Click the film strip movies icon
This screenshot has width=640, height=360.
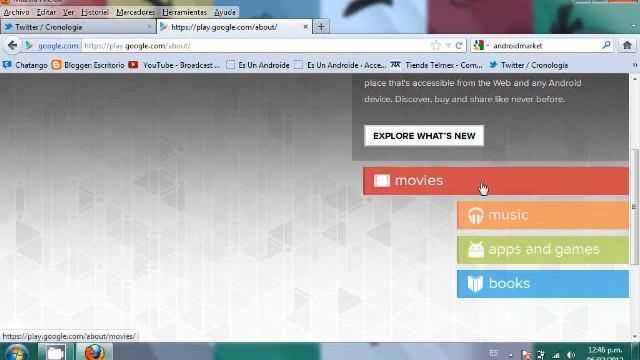pos(382,181)
